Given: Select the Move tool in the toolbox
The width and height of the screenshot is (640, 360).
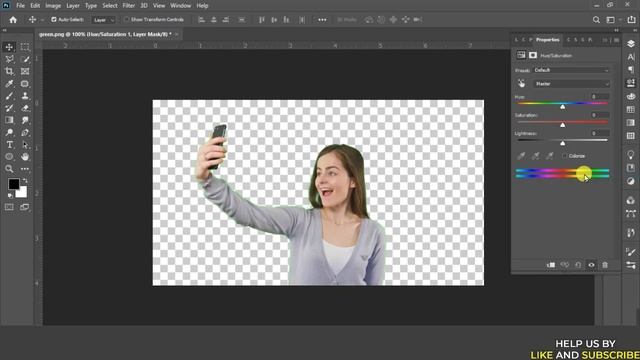Looking at the screenshot, I should (9, 47).
